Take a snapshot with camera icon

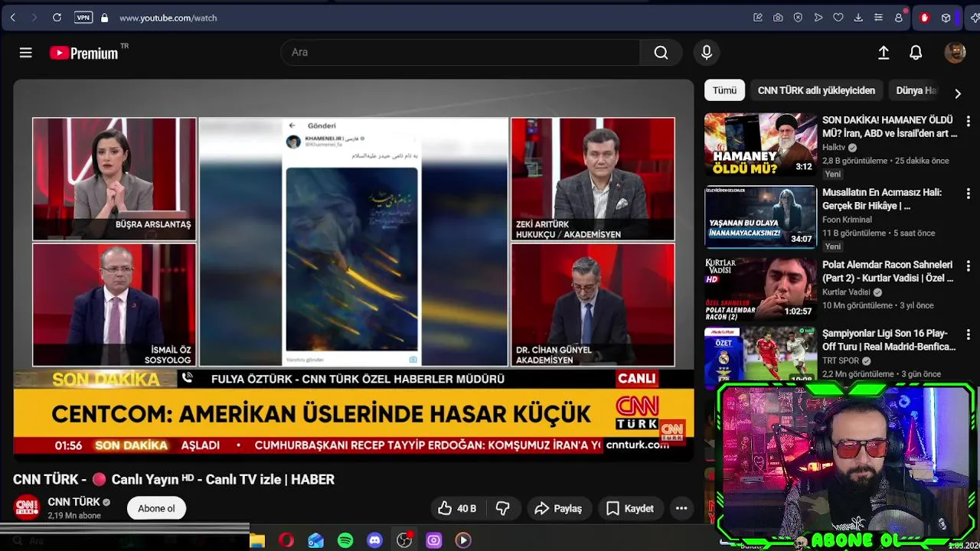[778, 18]
